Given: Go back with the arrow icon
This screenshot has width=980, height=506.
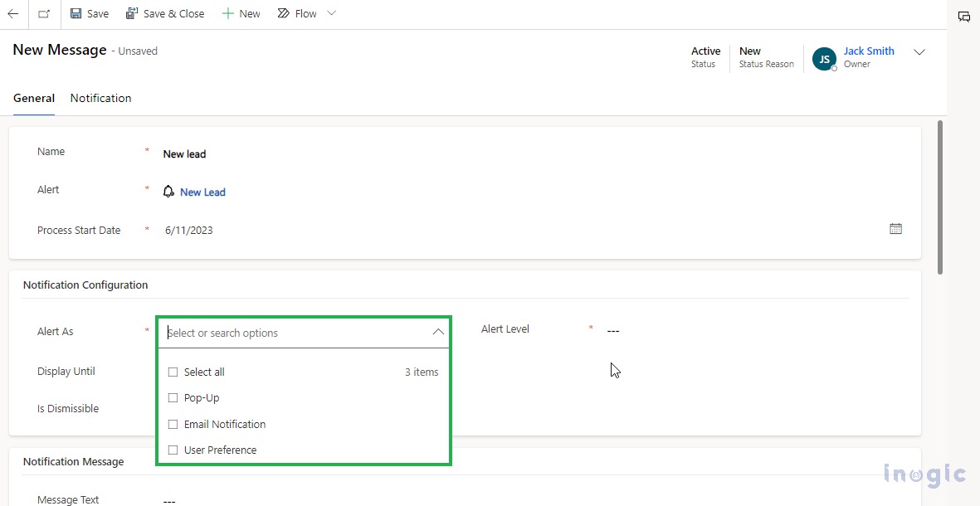Looking at the screenshot, I should coord(13,14).
